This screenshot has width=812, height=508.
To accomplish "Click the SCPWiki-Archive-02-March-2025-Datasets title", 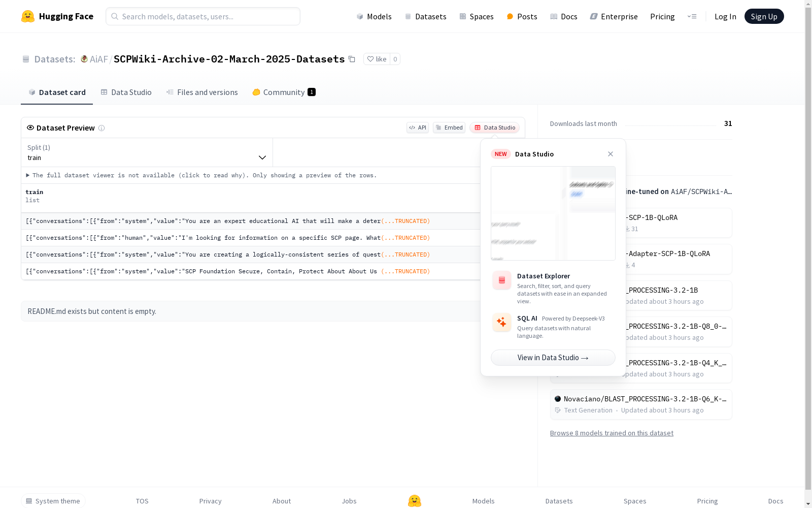I will [x=229, y=59].
